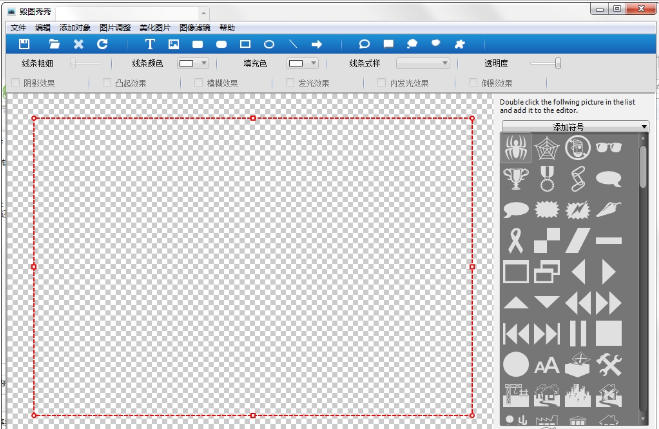Click the puzzle piece icon in toolbar
This screenshot has width=659, height=429.
(459, 45)
